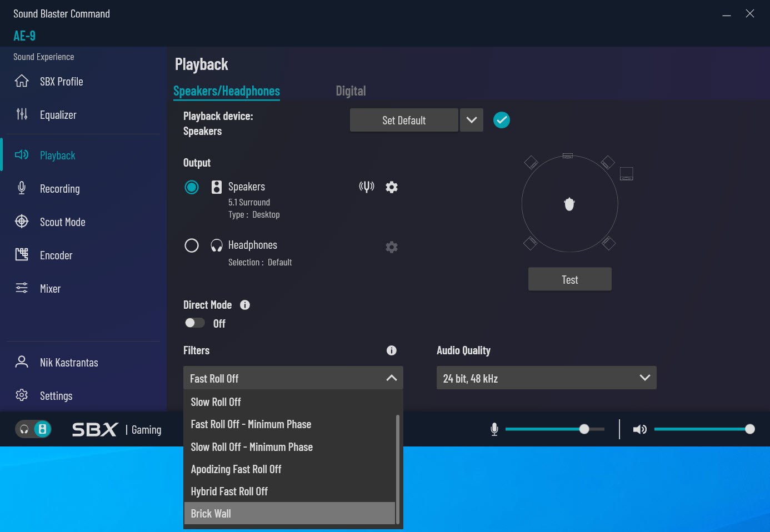The height and width of the screenshot is (532, 770).
Task: Open Headphones configuration gear icon
Action: pos(392,247)
